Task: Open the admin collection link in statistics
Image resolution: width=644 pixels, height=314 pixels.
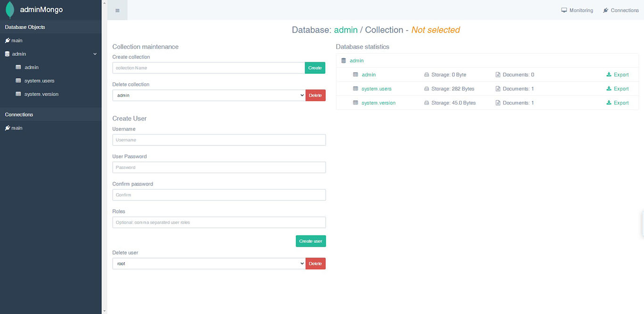Action: 369,75
